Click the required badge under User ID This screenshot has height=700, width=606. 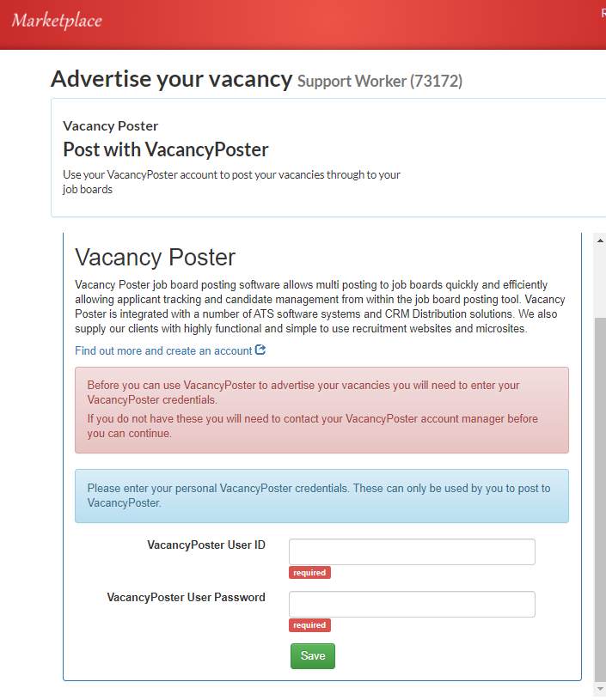tap(309, 573)
